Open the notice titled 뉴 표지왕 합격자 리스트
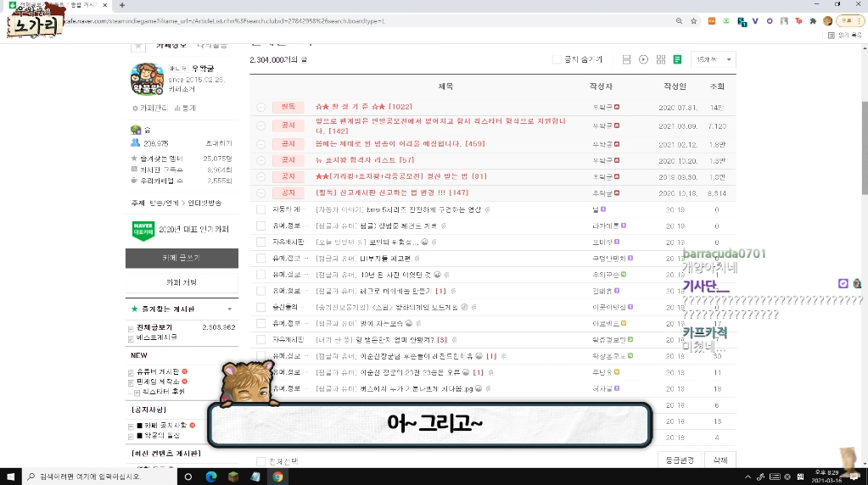Viewport: 868px width, 485px height. coord(364,159)
